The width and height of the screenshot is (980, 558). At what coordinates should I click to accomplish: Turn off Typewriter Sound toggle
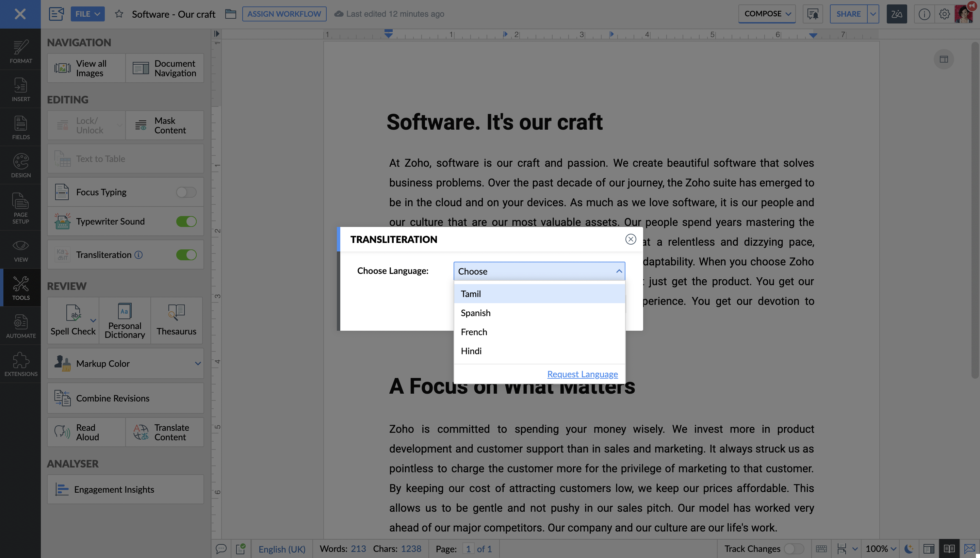click(186, 221)
